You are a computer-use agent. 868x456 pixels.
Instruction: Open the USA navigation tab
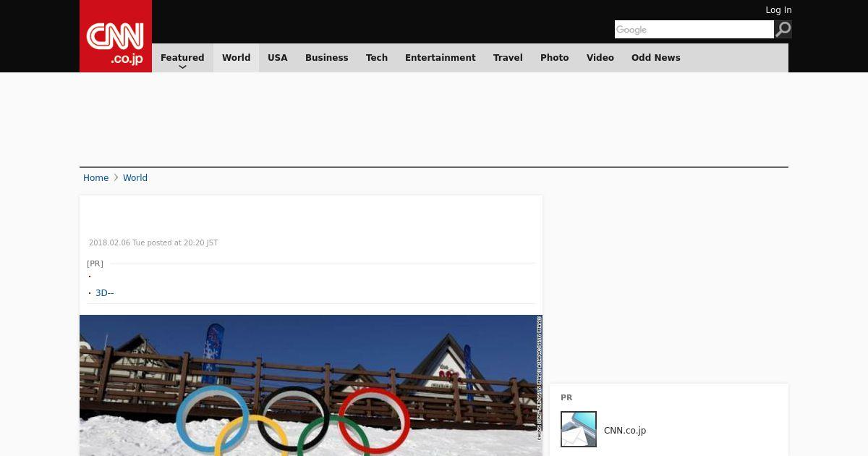pos(278,58)
